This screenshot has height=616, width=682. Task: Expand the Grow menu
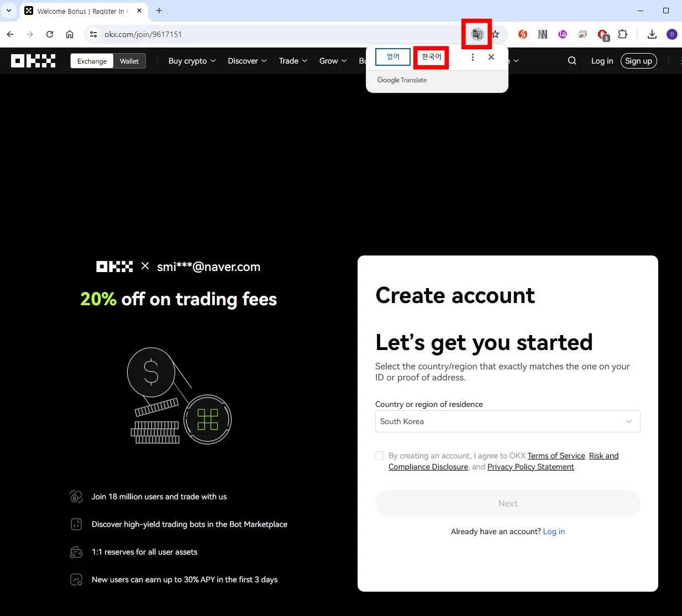[x=333, y=61]
